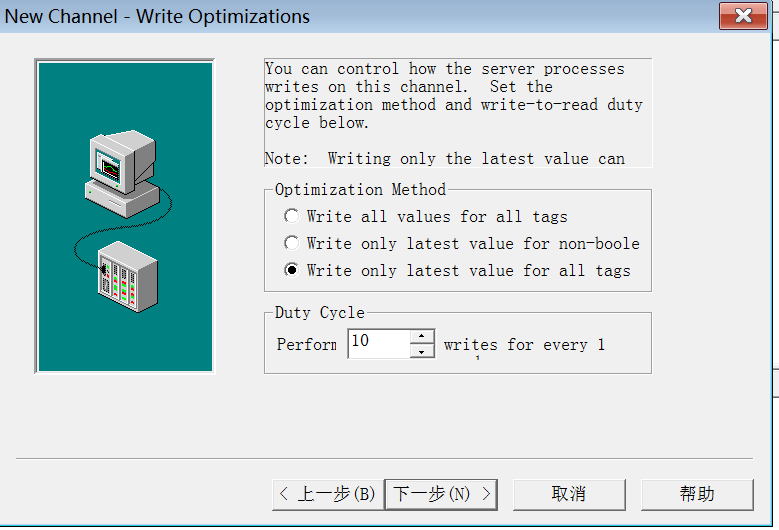Proceed with the 下一步(N) button
Viewport: 779px width, 530px height.
tap(441, 494)
